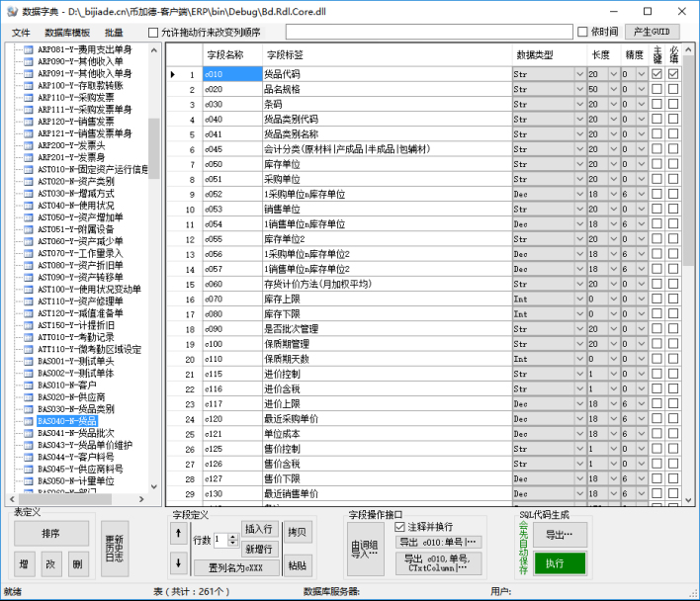
Task: Check required box for c030 条码 row
Action: (673, 104)
